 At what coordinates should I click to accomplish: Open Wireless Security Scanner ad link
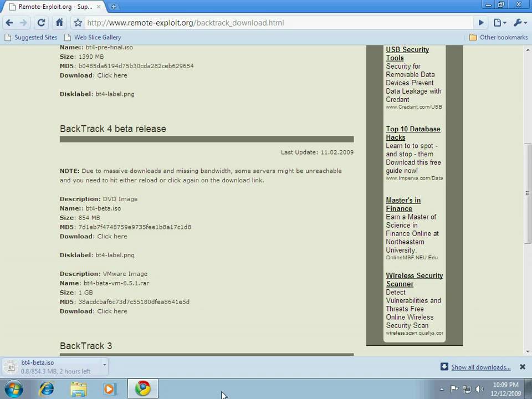(415, 279)
